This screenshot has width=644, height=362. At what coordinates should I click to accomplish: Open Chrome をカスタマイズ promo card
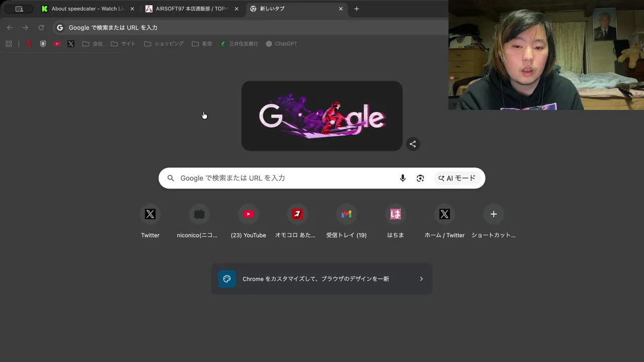322,279
